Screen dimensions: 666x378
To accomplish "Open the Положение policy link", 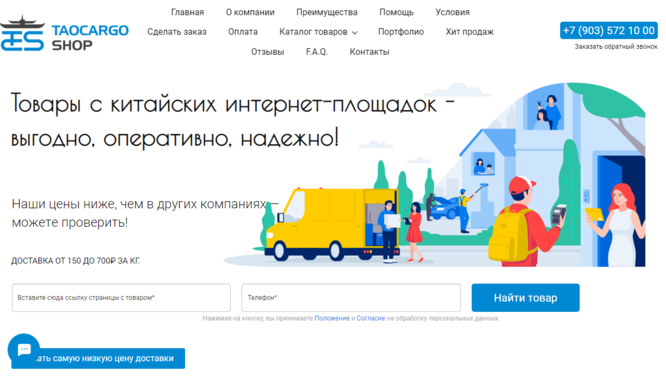I will point(332,318).
